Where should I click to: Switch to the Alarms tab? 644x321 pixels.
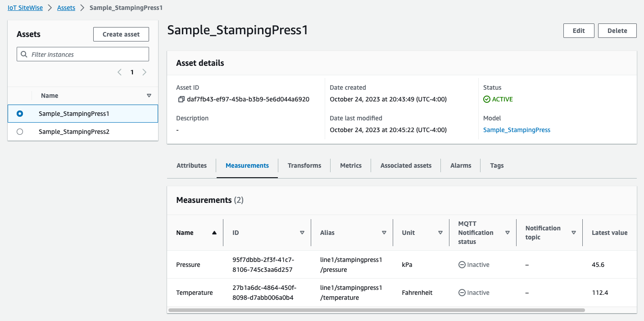[x=461, y=165]
